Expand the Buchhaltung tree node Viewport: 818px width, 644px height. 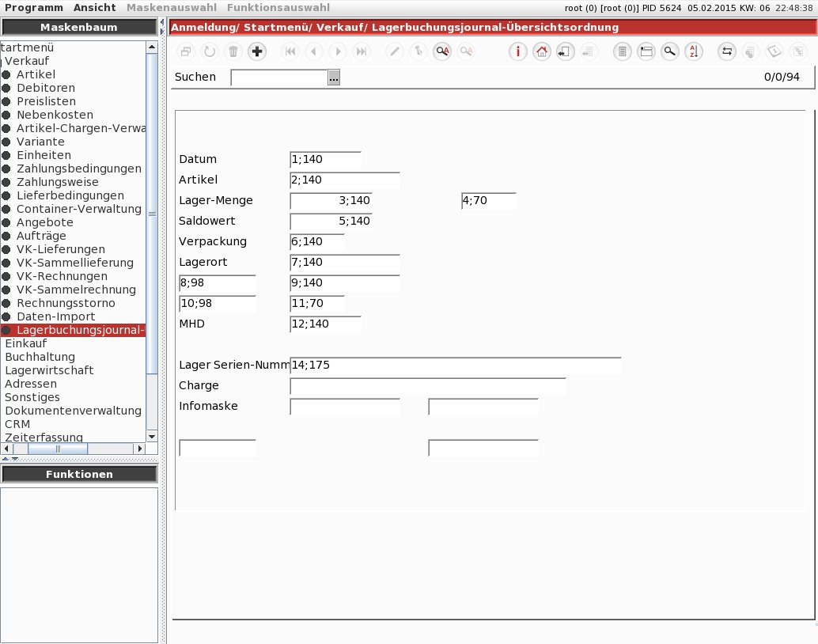[40, 357]
